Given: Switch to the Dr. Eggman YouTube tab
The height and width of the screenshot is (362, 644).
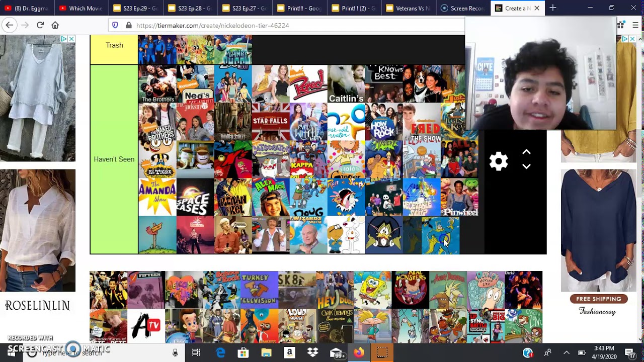Looking at the screenshot, I should [27, 8].
